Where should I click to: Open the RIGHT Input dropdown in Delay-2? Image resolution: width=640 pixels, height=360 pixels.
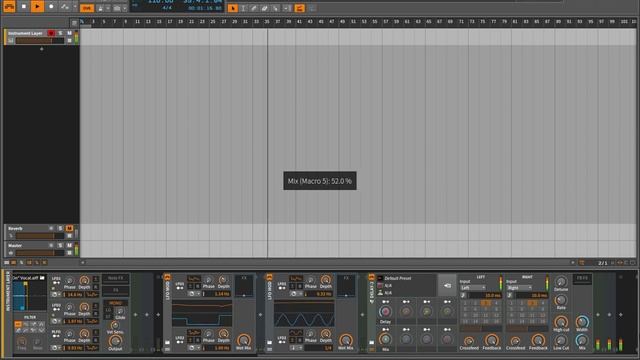tap(519, 288)
